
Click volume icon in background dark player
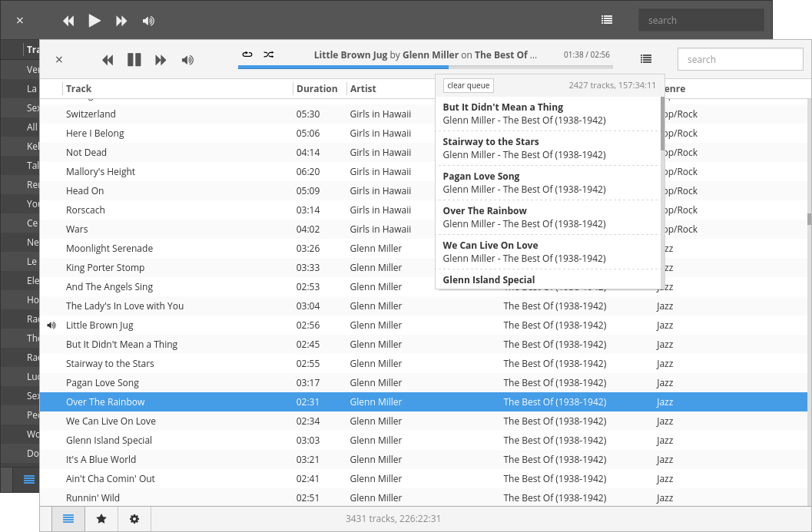pos(148,21)
